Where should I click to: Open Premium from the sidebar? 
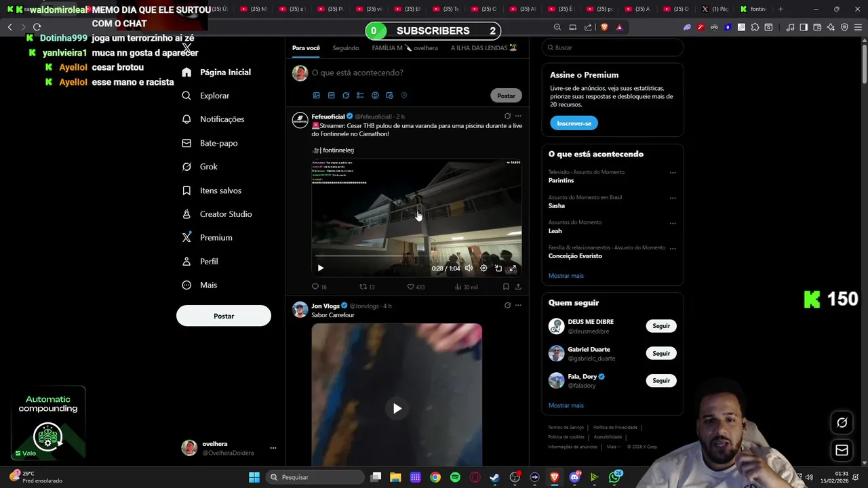pos(208,237)
